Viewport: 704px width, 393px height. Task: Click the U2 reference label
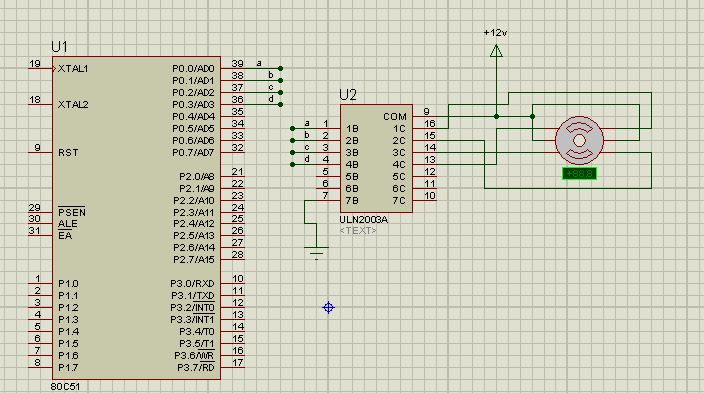click(348, 95)
